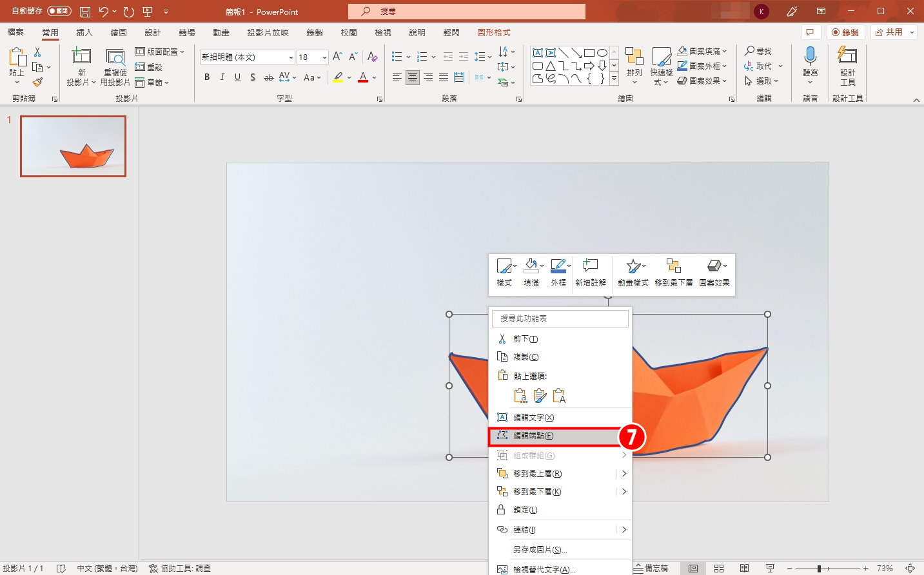Click the Select button in editing group

point(762,81)
